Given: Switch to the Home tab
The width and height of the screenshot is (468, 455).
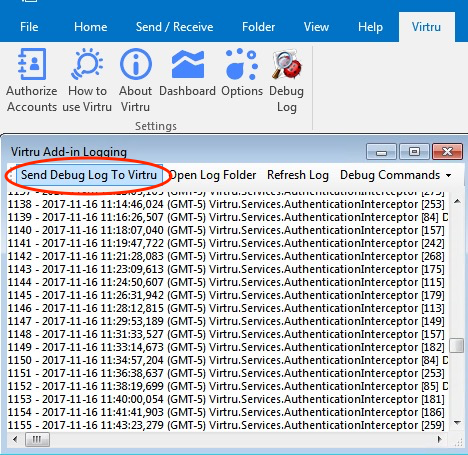Looking at the screenshot, I should click(x=91, y=27).
